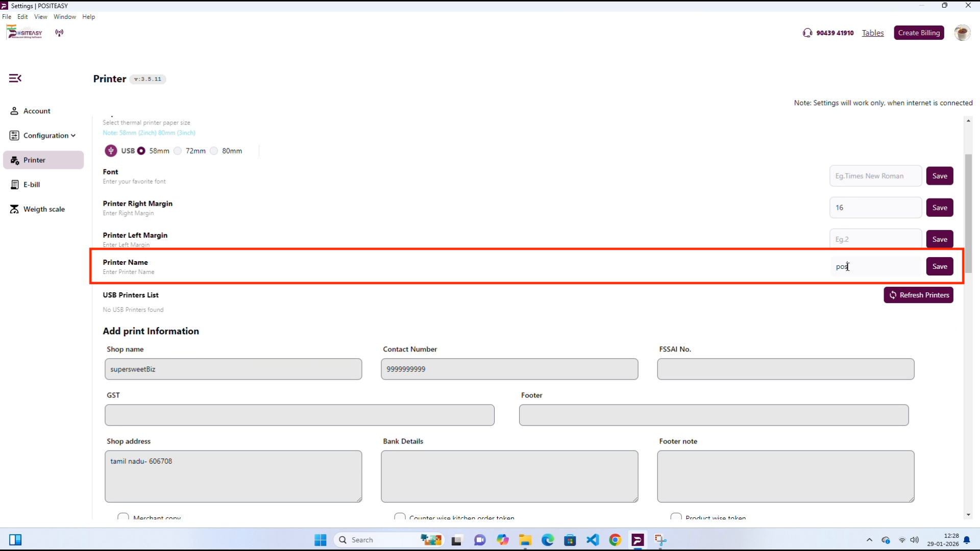Open the E-bill sidebar icon
The width and height of the screenshot is (980, 551).
15,185
